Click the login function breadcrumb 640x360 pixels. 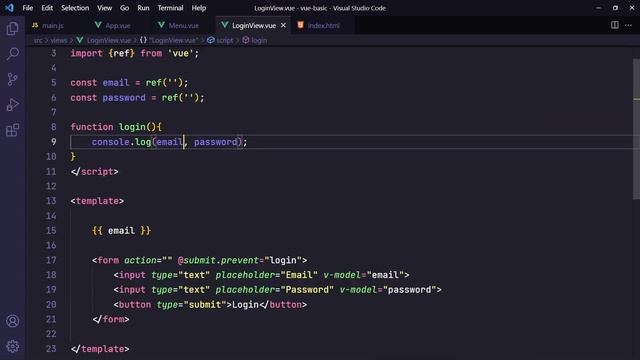click(x=259, y=40)
